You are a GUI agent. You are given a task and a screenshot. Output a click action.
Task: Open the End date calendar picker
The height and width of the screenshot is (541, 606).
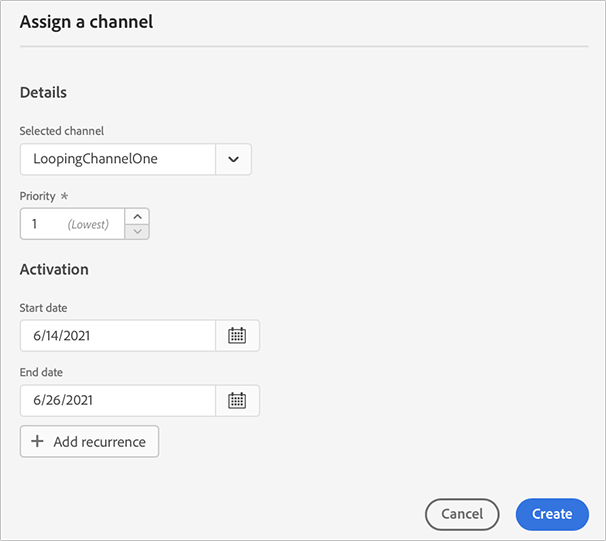click(x=237, y=400)
